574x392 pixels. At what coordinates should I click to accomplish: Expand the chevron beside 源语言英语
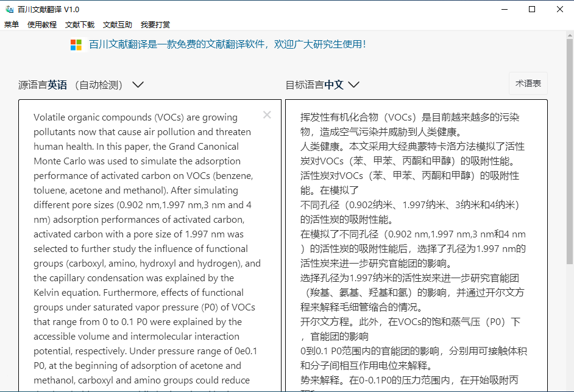[x=138, y=85]
